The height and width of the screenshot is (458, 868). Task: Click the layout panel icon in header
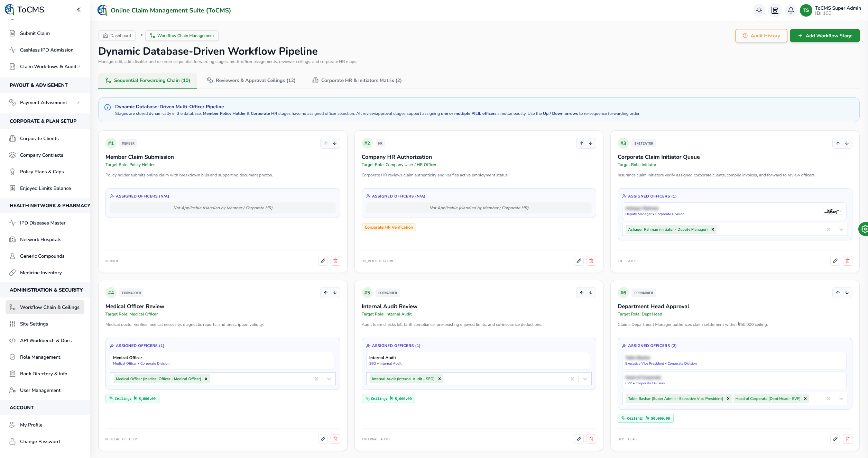coord(775,10)
